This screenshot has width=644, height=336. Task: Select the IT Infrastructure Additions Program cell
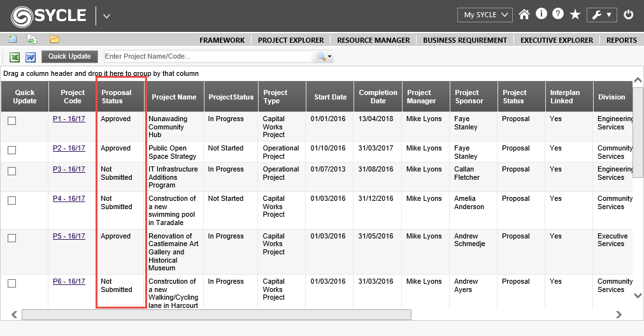pos(175,177)
